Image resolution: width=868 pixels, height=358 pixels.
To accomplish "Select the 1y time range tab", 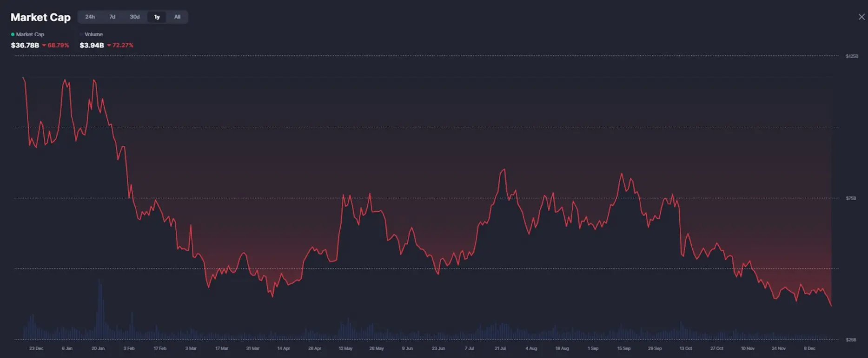I will [157, 17].
